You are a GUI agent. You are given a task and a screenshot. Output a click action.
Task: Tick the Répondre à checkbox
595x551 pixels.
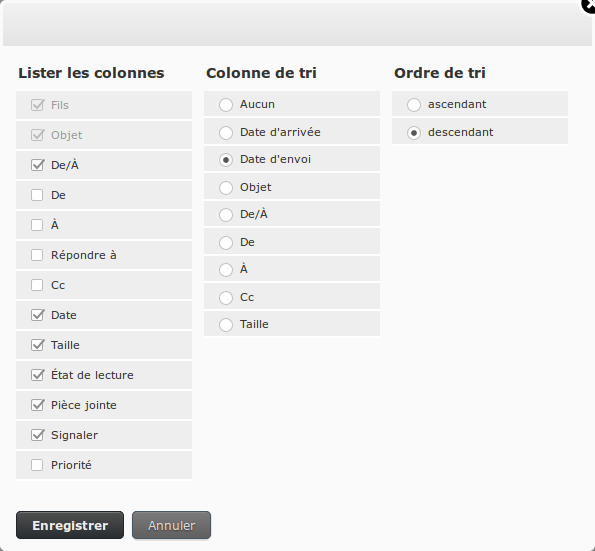37,255
